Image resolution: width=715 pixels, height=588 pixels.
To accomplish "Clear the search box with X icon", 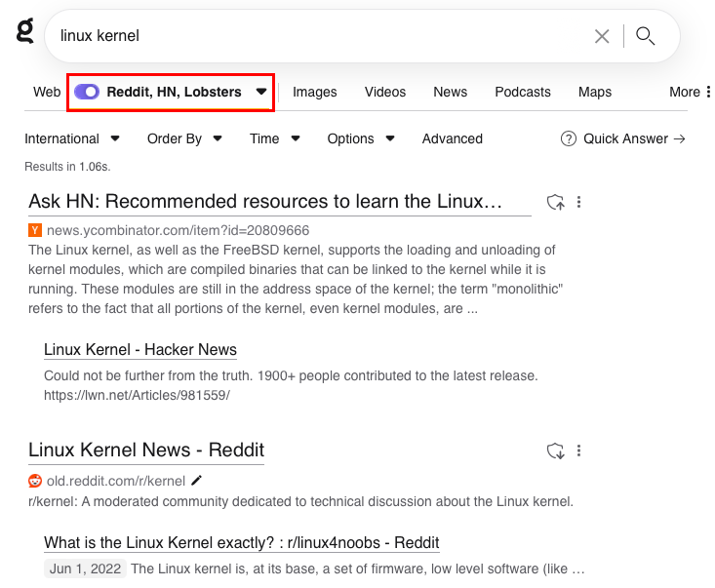I will pos(602,36).
